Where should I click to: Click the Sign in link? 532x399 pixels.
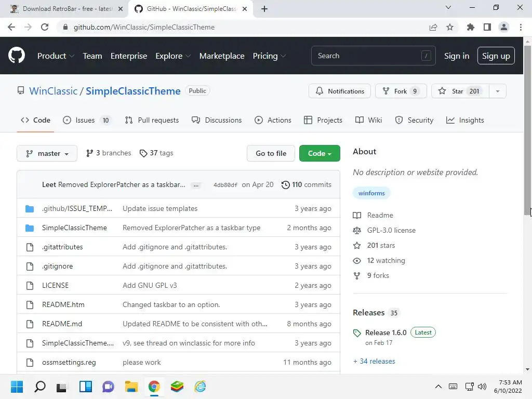(x=457, y=56)
